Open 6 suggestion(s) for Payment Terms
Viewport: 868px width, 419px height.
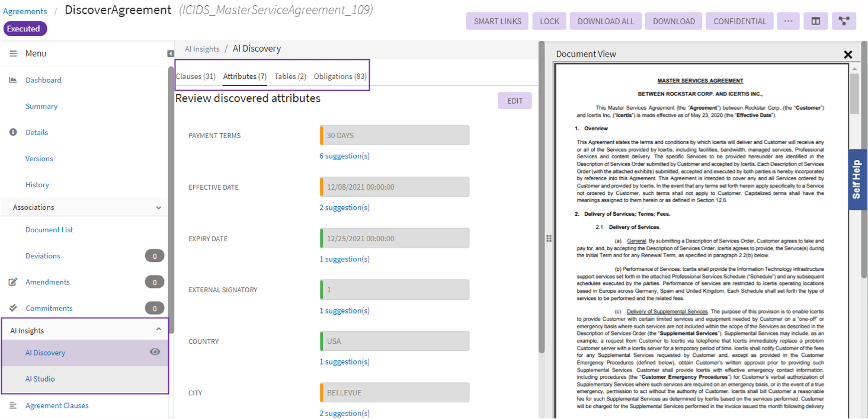point(344,156)
